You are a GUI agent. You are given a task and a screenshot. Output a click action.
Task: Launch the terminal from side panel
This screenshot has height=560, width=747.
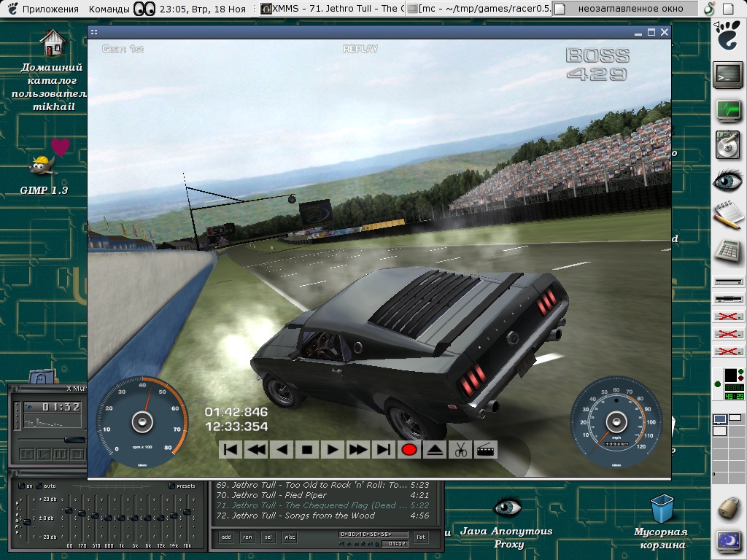click(728, 75)
